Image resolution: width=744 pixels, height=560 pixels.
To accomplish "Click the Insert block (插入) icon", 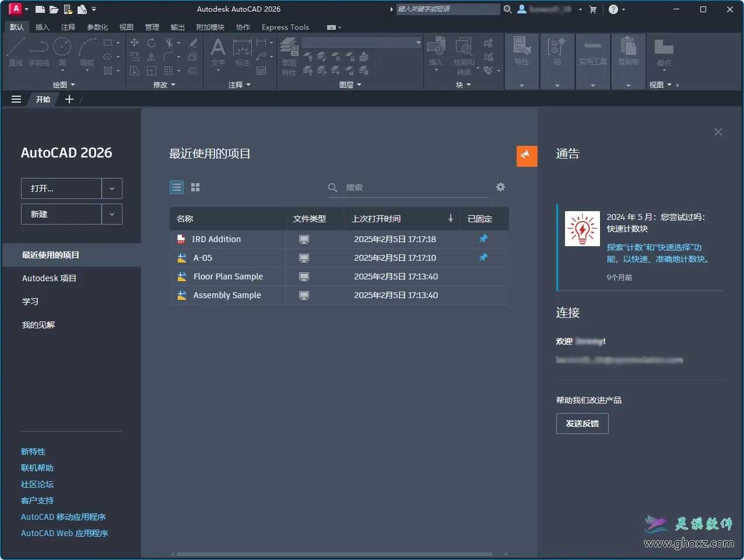I will (x=436, y=51).
